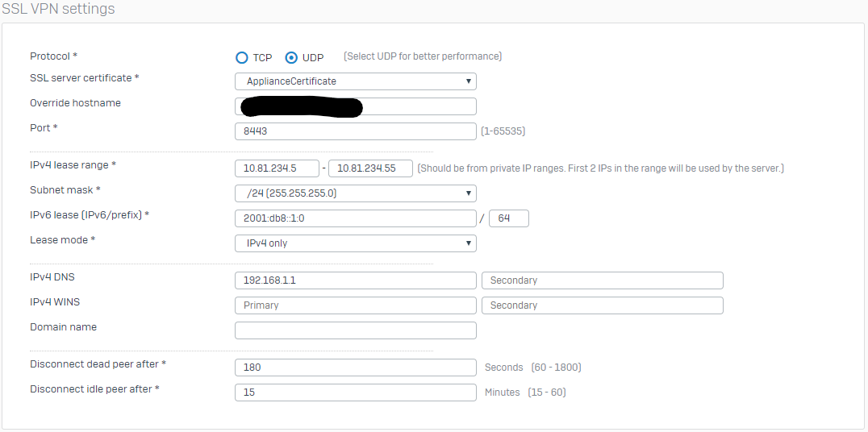This screenshot has height=432, width=868.
Task: Focus the IPv4 lease range end field
Action: tap(370, 168)
